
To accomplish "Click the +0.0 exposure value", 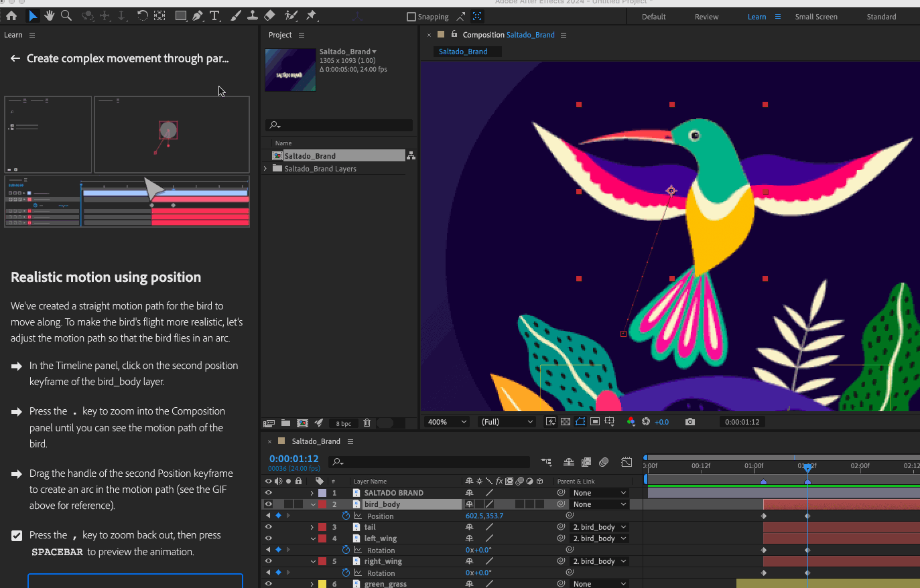I will point(661,422).
